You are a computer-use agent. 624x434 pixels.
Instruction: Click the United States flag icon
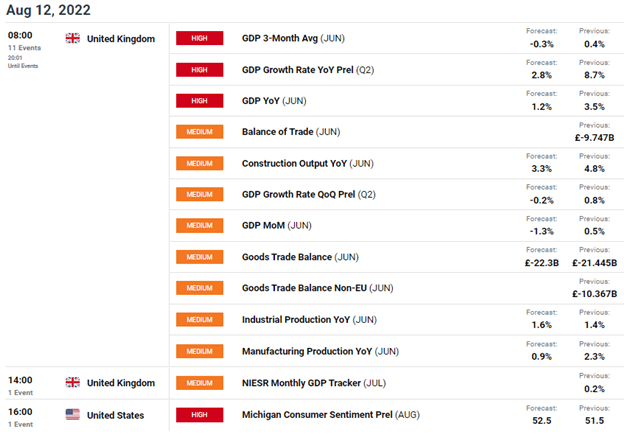(73, 414)
